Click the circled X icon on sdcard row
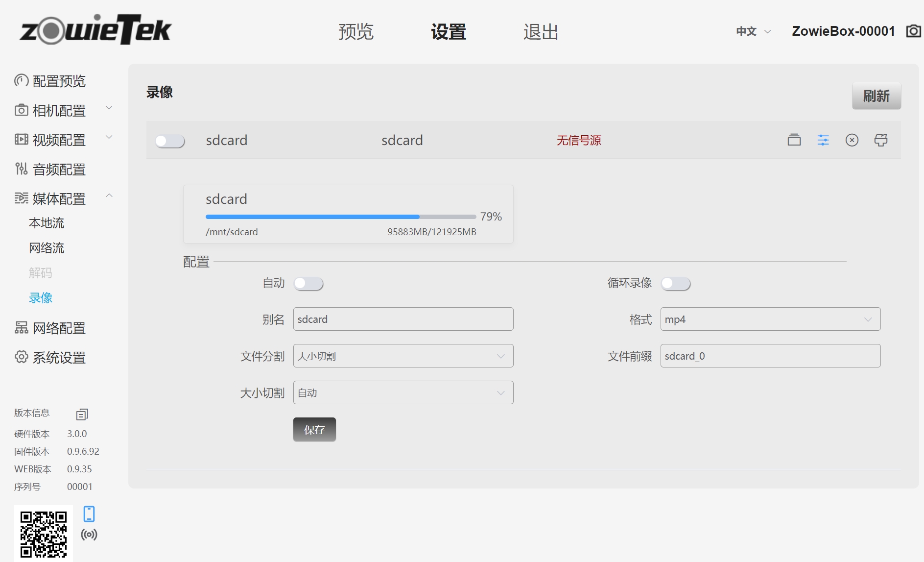 (852, 140)
